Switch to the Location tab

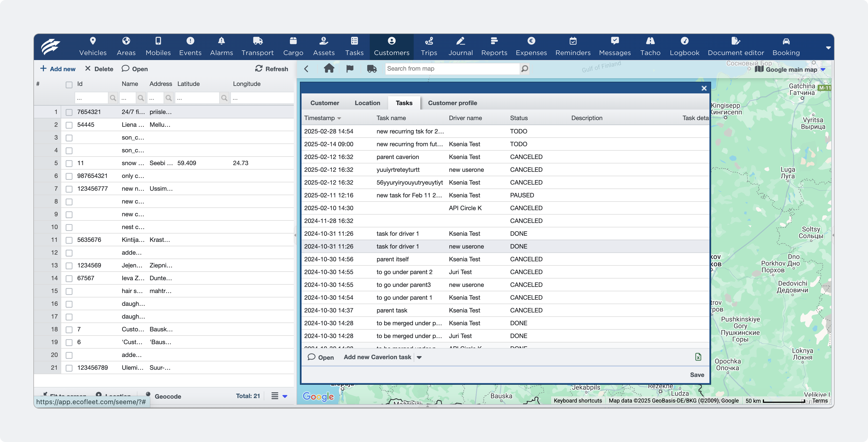coord(367,103)
